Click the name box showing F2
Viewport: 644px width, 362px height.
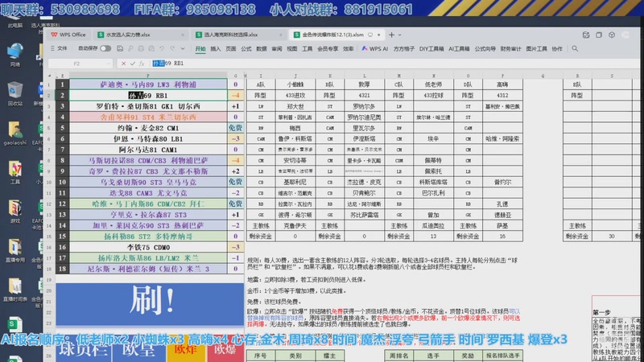tap(76, 64)
